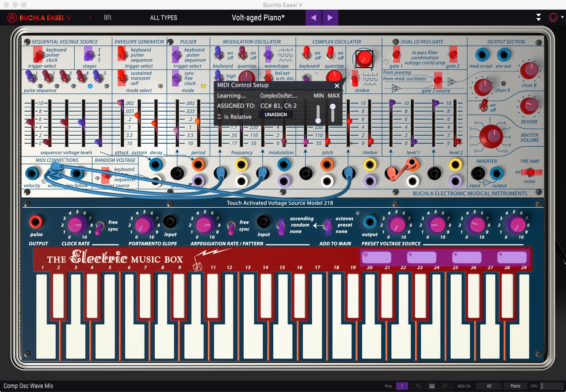This screenshot has width=566, height=392.
Task: Toggle pulse sequence switch 3
Action: [x=65, y=77]
